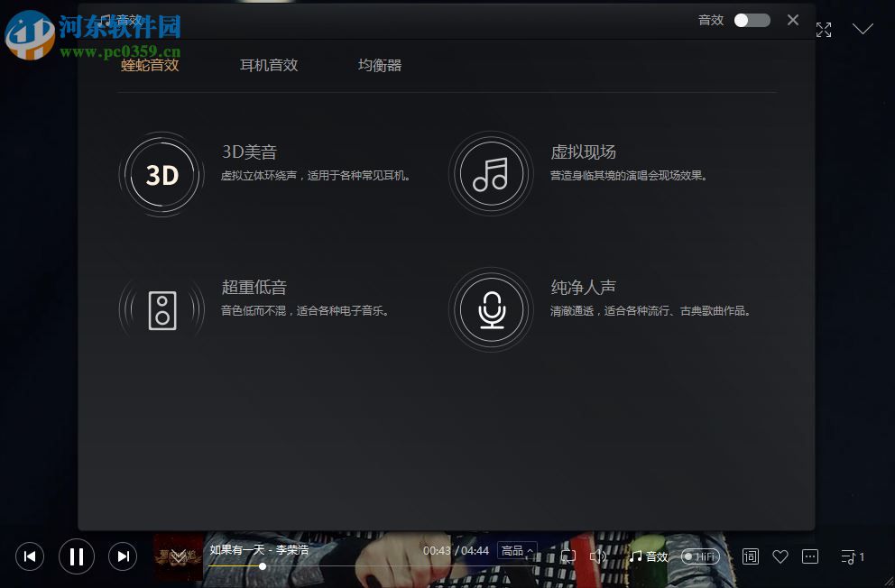Open the current playlist icon

[848, 556]
